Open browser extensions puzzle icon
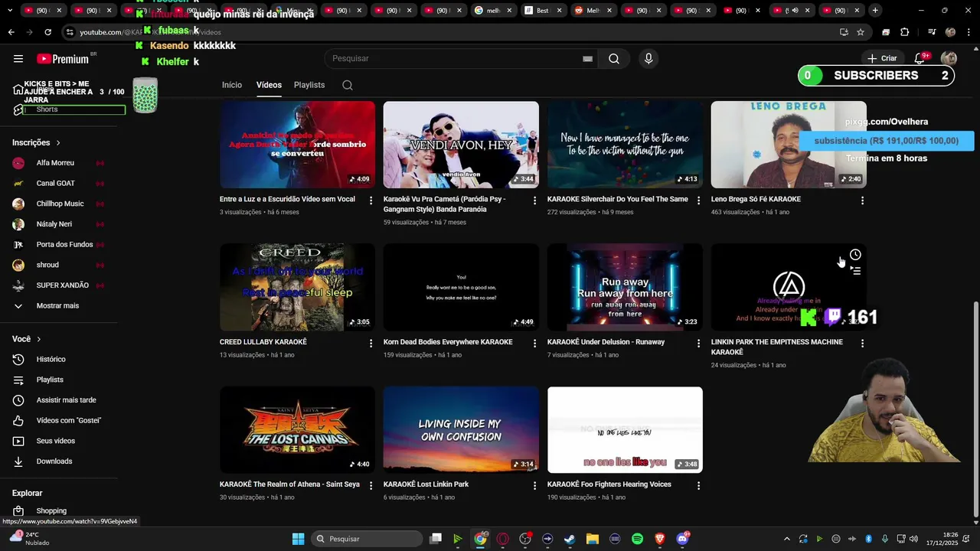This screenshot has width=980, height=551. (x=904, y=32)
